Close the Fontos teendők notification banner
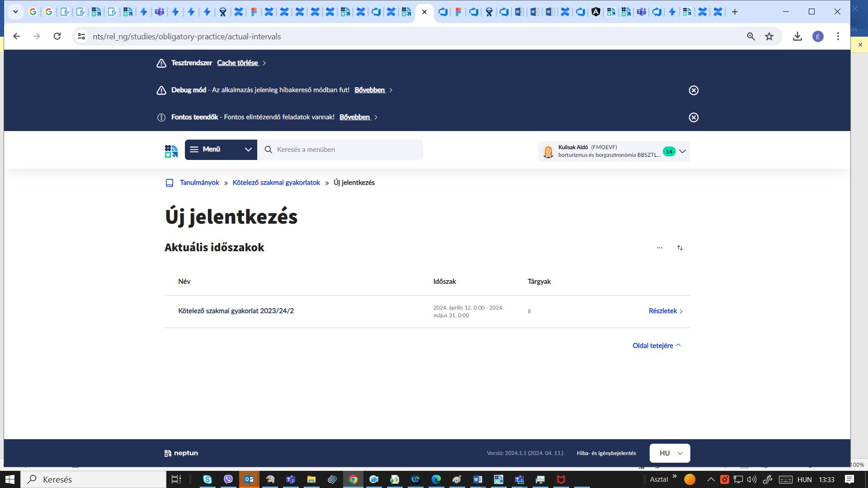The height and width of the screenshot is (488, 868). [x=693, y=117]
